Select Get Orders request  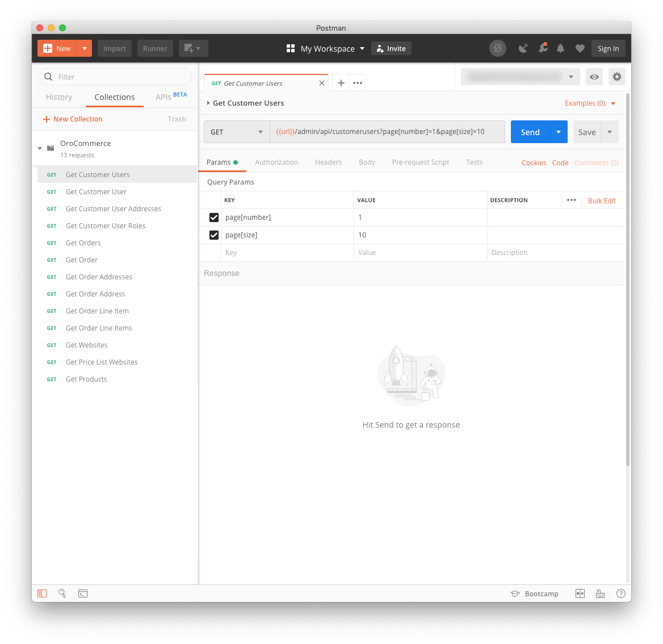pyautogui.click(x=117, y=243)
